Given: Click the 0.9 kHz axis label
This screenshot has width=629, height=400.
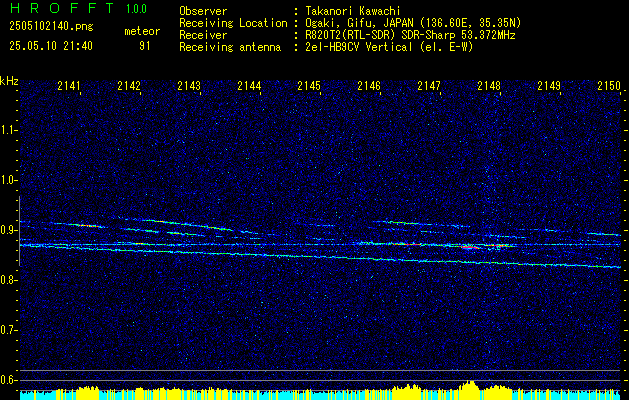Looking at the screenshot, I should [8, 230].
